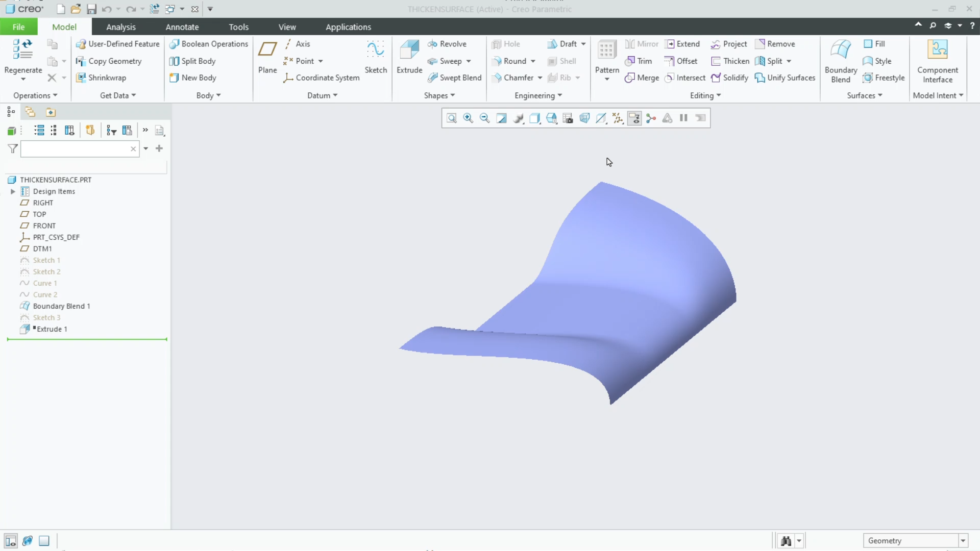Open the Freestyle tool

[884, 78]
